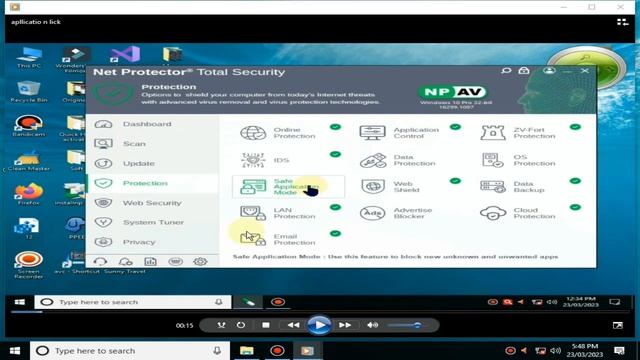Open Bandicam desktop shortcut
640x360 pixels.
point(29,126)
